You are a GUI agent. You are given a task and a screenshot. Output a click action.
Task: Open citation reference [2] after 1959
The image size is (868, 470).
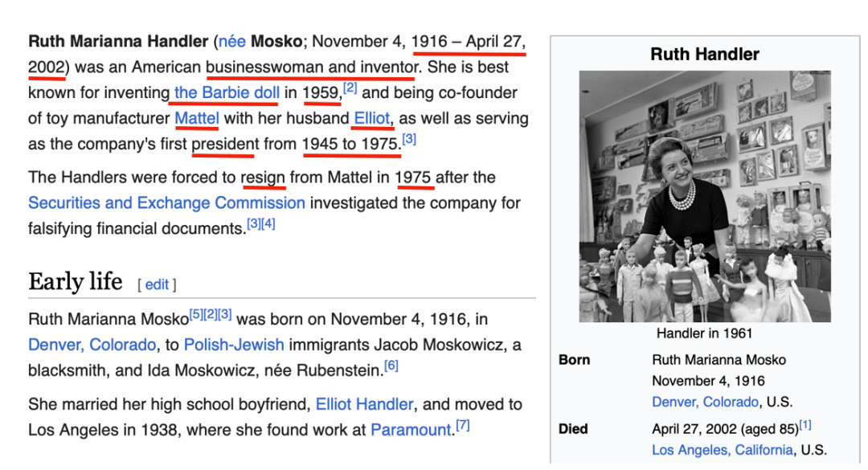tap(350, 88)
